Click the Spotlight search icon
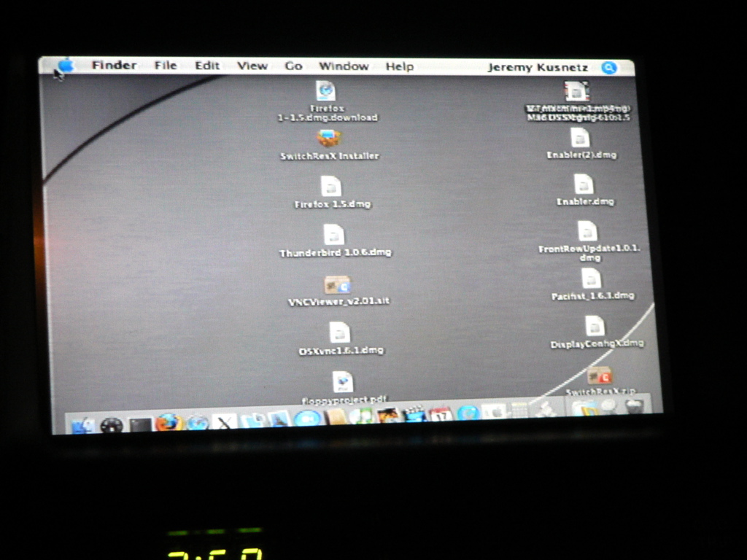This screenshot has height=560, width=747. pos(609,68)
